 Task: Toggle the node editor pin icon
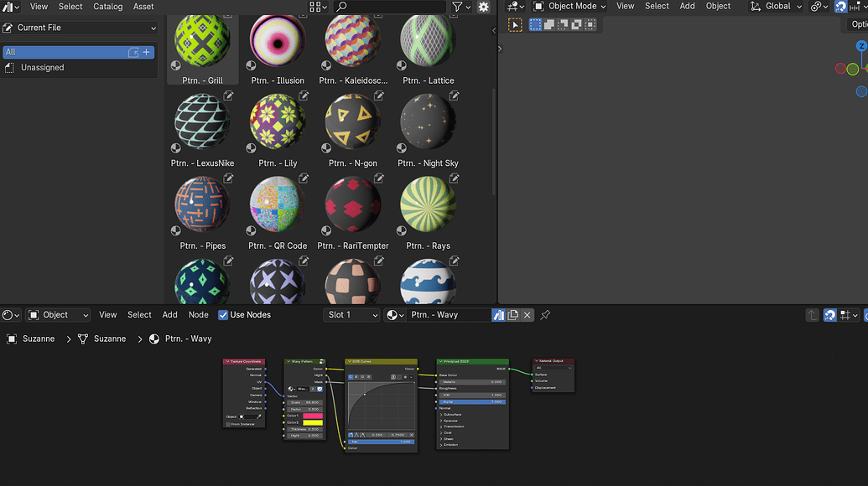(545, 315)
